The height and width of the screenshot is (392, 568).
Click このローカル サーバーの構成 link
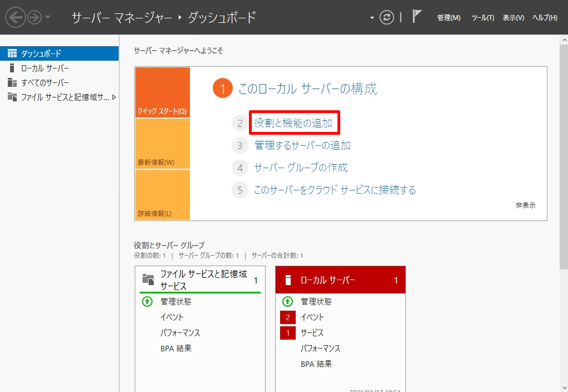coord(307,89)
